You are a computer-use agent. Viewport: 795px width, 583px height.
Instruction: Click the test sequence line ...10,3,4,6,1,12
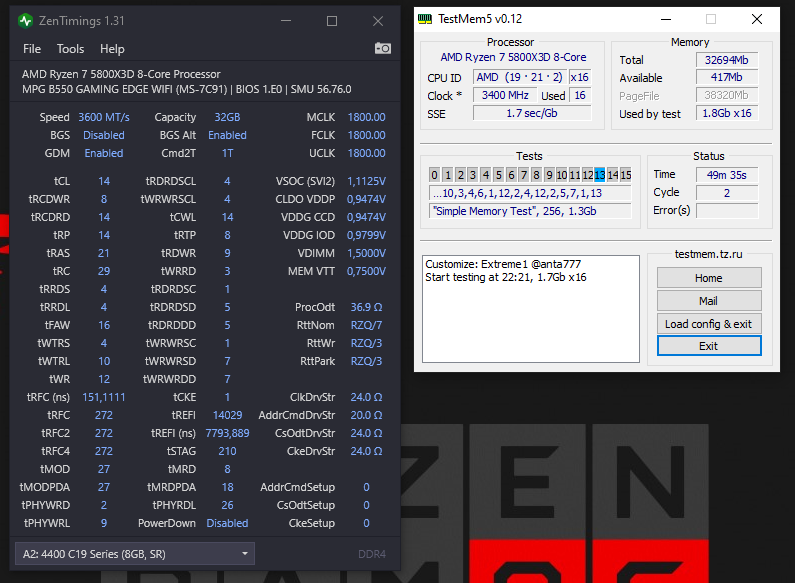tap(530, 193)
